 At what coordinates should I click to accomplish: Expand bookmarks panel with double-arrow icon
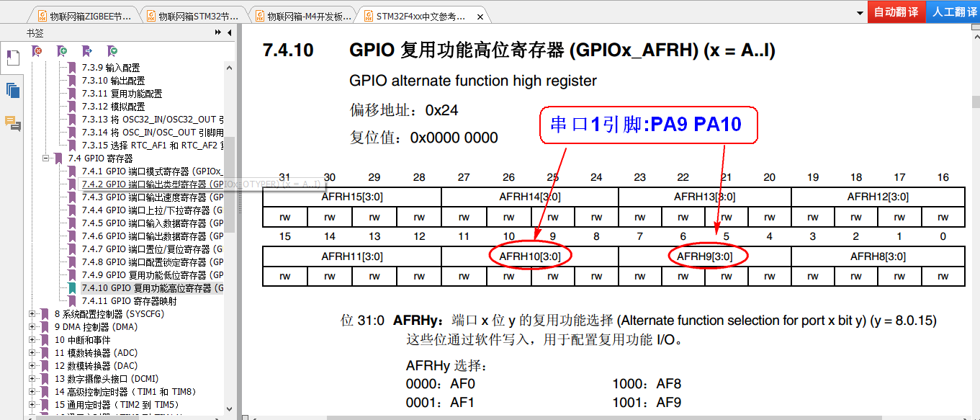coord(218,32)
